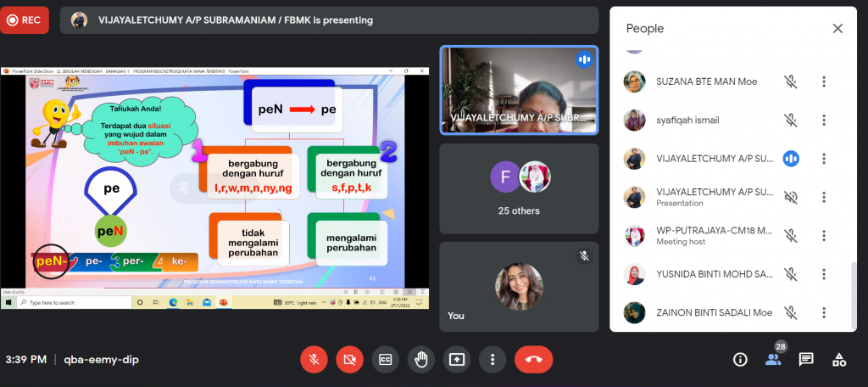Select the presenter's video thumbnail tile

coord(519,90)
